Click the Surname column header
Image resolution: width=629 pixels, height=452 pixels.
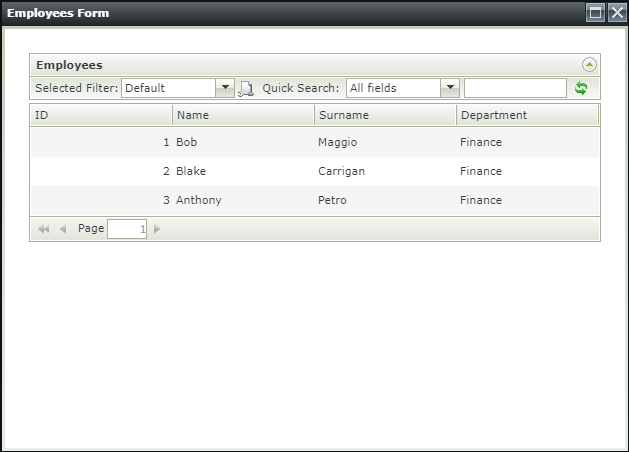385,115
